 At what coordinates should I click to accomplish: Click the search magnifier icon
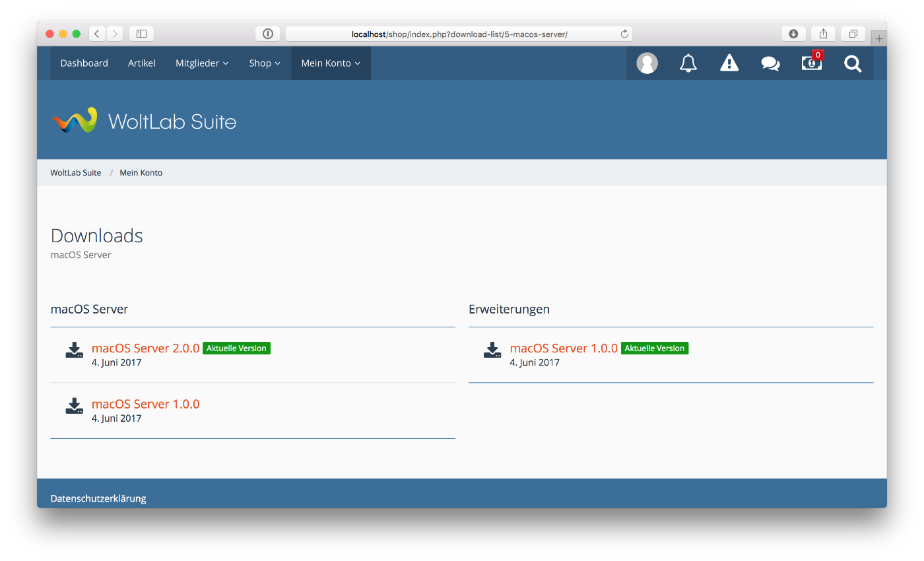pos(853,63)
